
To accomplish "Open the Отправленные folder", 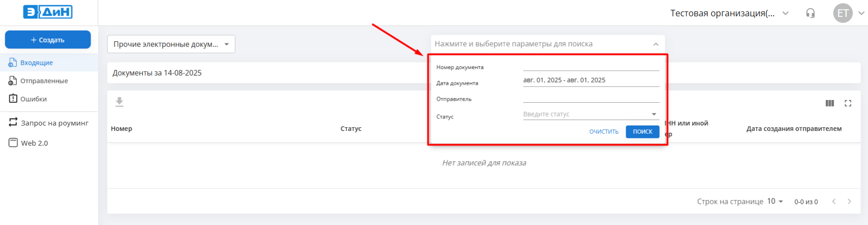I will pyautogui.click(x=44, y=81).
